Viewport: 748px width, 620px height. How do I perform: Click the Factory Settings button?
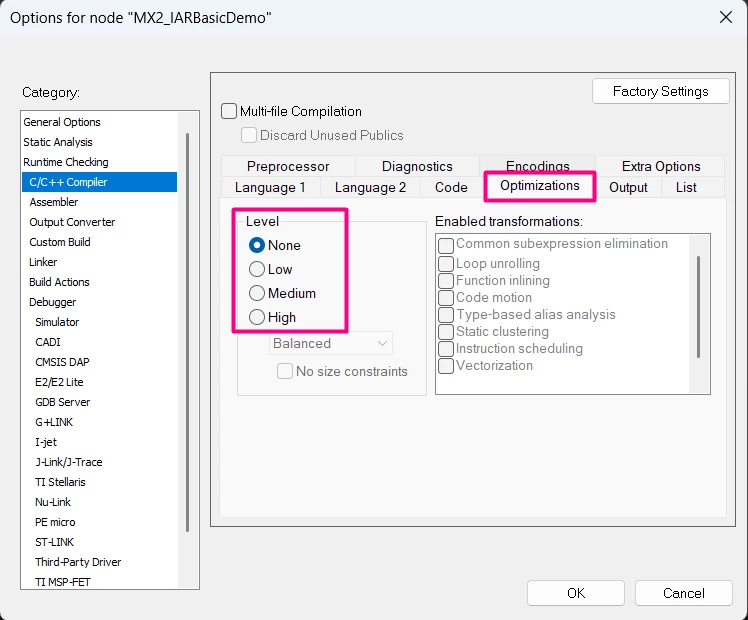pyautogui.click(x=661, y=91)
